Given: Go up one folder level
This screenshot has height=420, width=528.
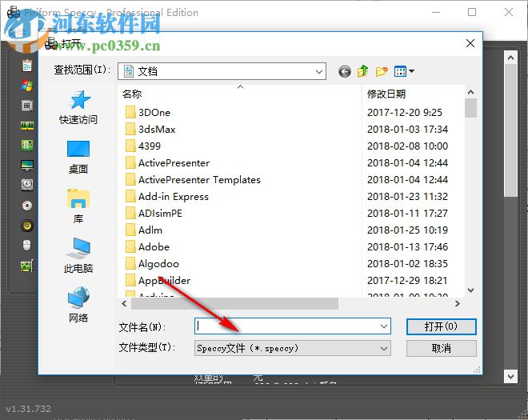Looking at the screenshot, I should pos(362,71).
